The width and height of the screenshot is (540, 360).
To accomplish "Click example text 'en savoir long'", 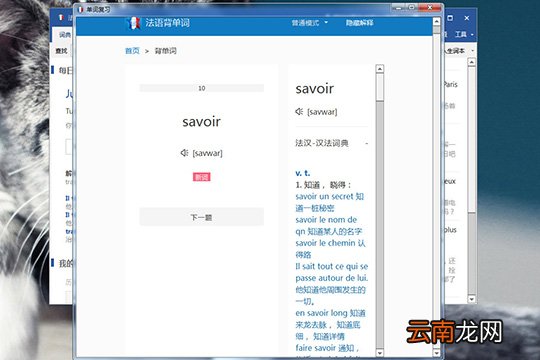I will (321, 313).
